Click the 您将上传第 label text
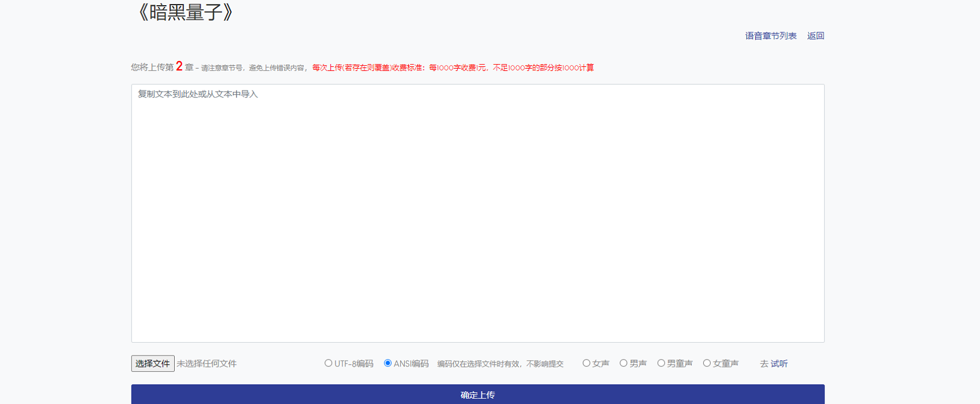 point(152,68)
